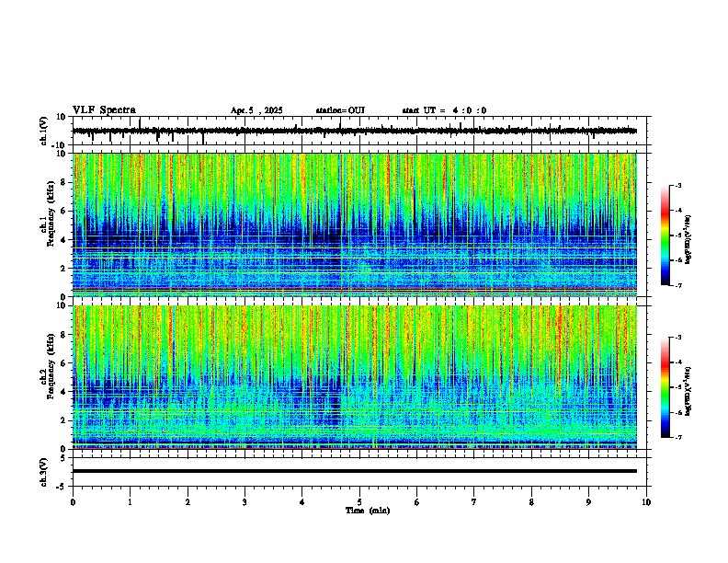Image resolution: width=728 pixels, height=563 pixels.
Task: Click the "3" tick on the Time axis
Action: pyautogui.click(x=245, y=502)
